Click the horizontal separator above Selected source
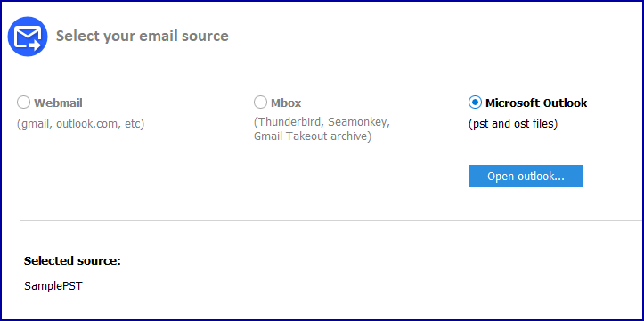The image size is (644, 321). [331, 221]
